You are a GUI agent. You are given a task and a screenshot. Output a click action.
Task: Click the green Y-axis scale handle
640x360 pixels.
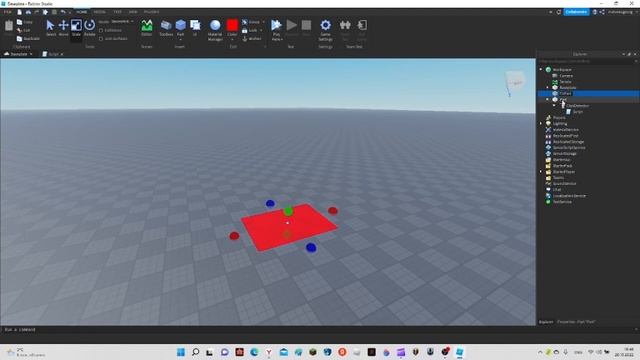click(288, 211)
